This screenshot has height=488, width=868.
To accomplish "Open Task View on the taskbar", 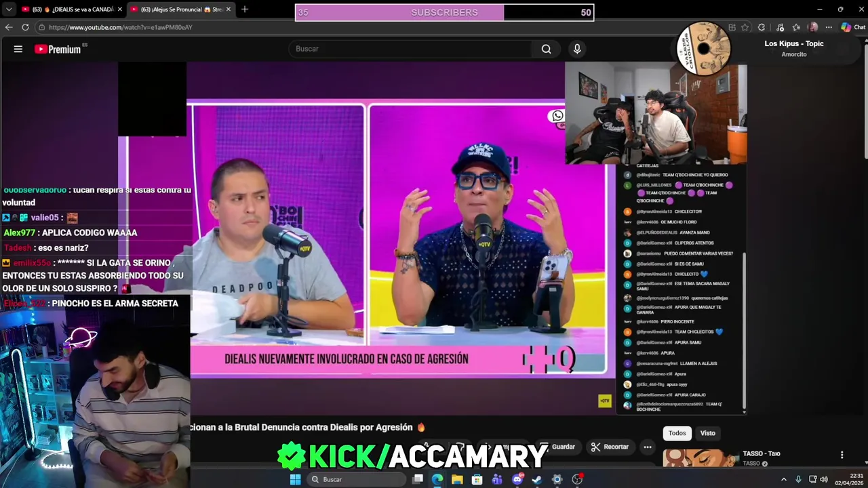I will coord(418,479).
